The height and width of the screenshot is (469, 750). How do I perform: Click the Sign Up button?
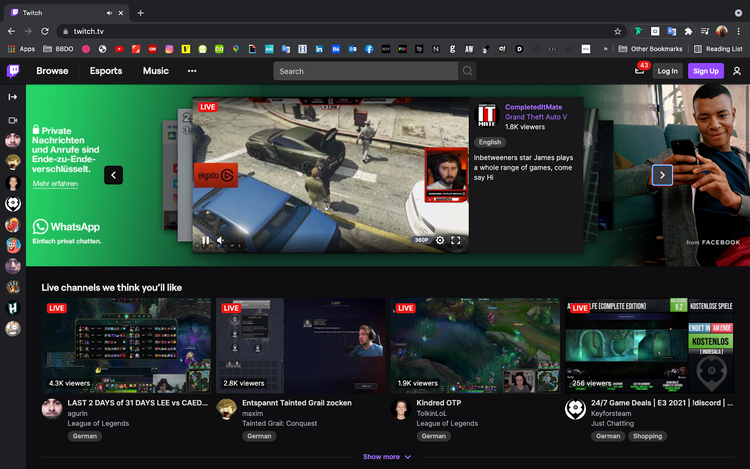(705, 71)
